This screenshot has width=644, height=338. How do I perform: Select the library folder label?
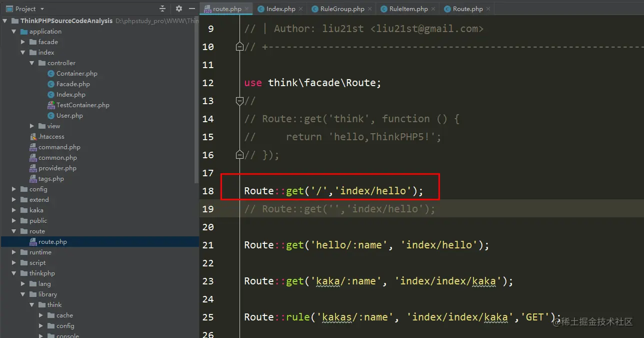click(47, 294)
